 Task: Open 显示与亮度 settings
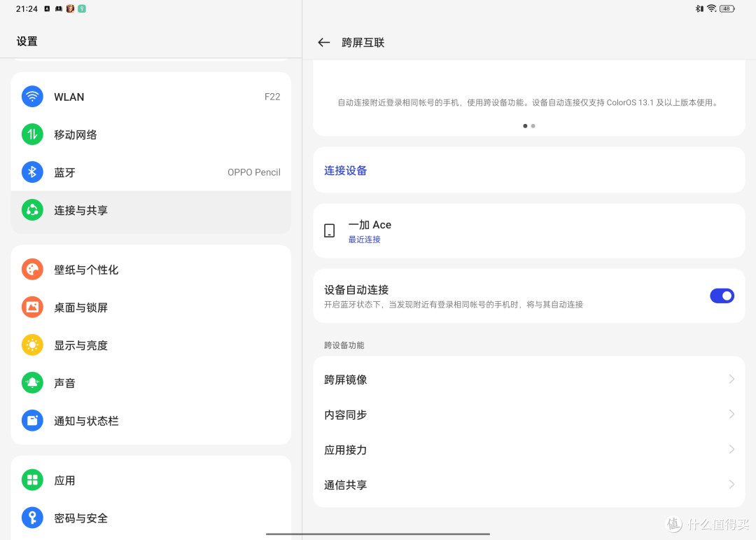coord(151,345)
